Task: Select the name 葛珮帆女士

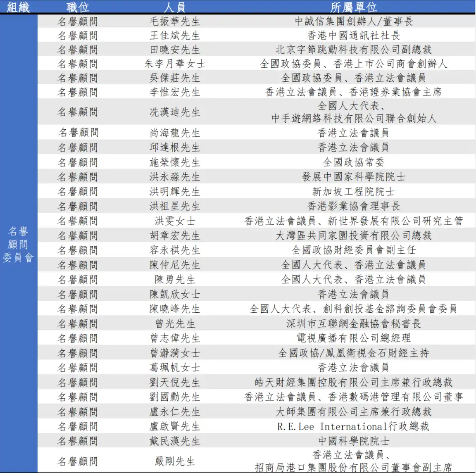Action: 175,368
